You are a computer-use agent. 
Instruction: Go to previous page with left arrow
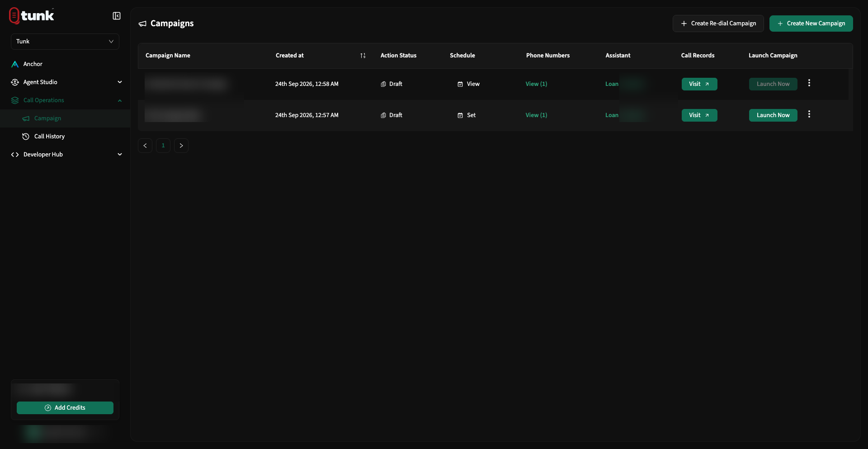pos(145,146)
